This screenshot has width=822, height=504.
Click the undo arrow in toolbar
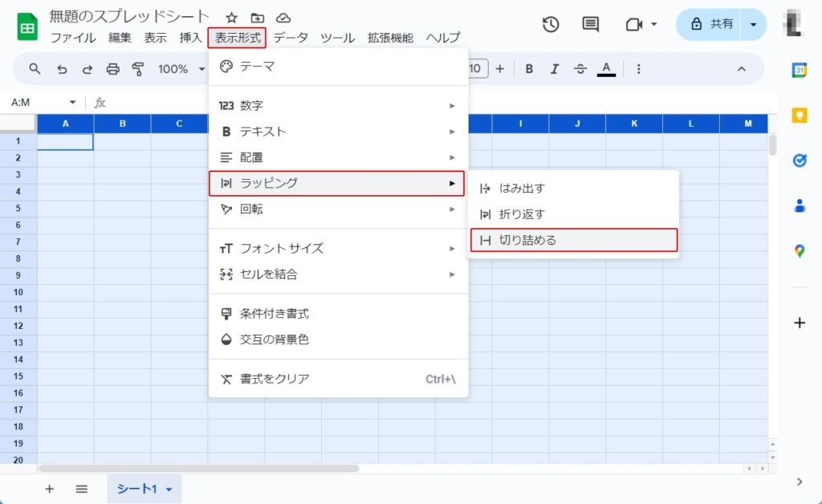click(62, 69)
